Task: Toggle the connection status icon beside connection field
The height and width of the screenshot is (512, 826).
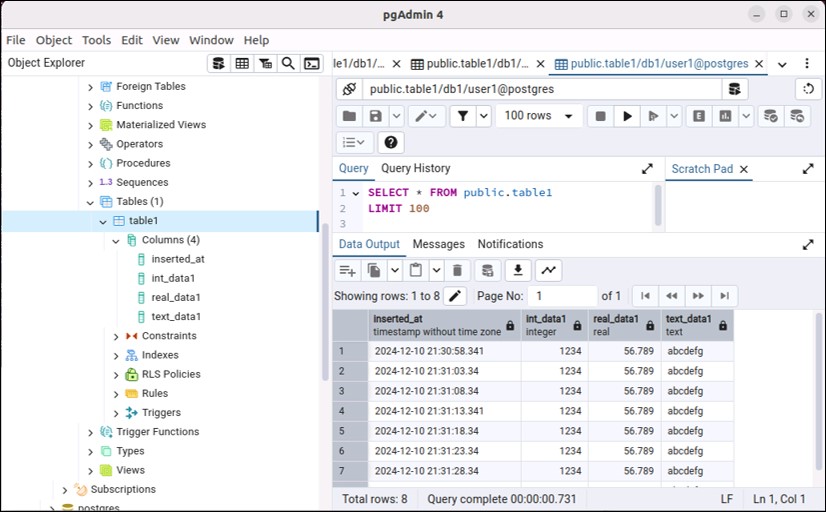Action: [x=348, y=89]
